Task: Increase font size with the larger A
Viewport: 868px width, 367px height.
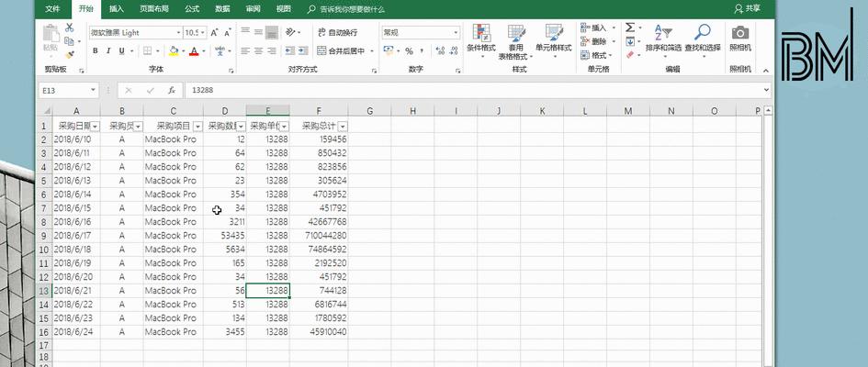Action: point(214,33)
